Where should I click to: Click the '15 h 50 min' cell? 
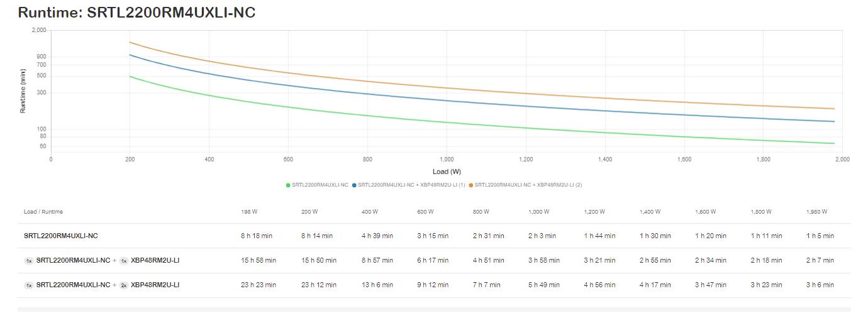pos(319,260)
